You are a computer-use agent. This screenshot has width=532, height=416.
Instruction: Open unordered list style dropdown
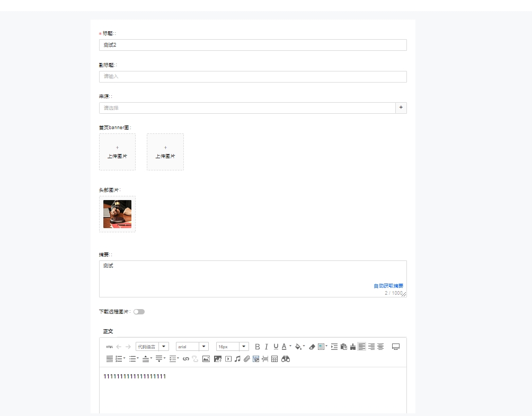click(x=138, y=358)
